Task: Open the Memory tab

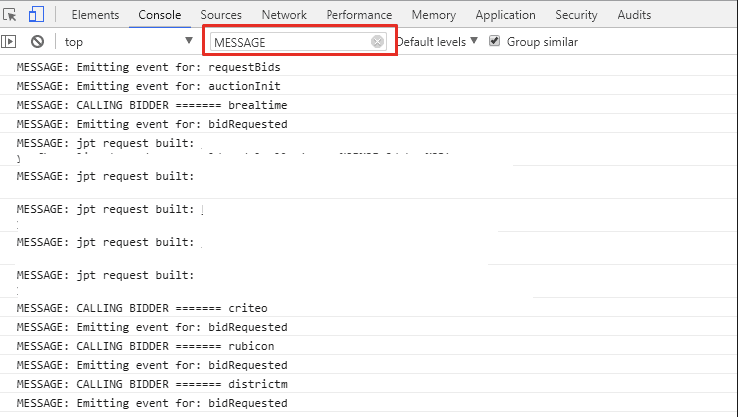Action: pos(433,15)
